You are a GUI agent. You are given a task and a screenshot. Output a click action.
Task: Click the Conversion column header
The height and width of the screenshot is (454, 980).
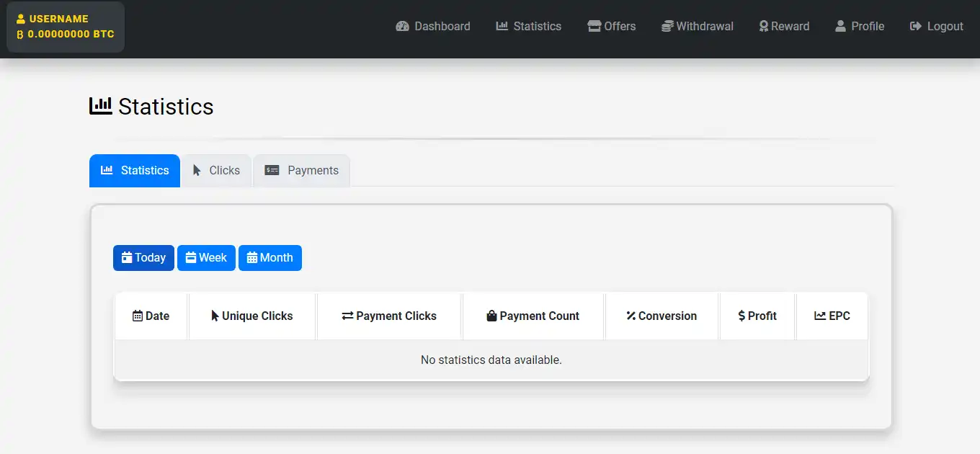point(661,316)
